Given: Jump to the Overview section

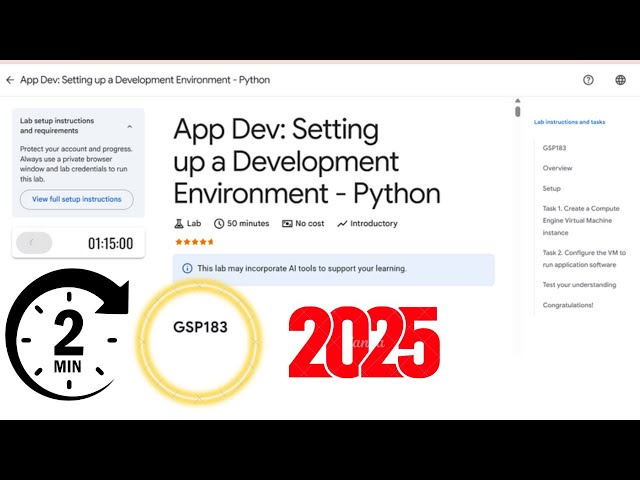Looking at the screenshot, I should [557, 168].
